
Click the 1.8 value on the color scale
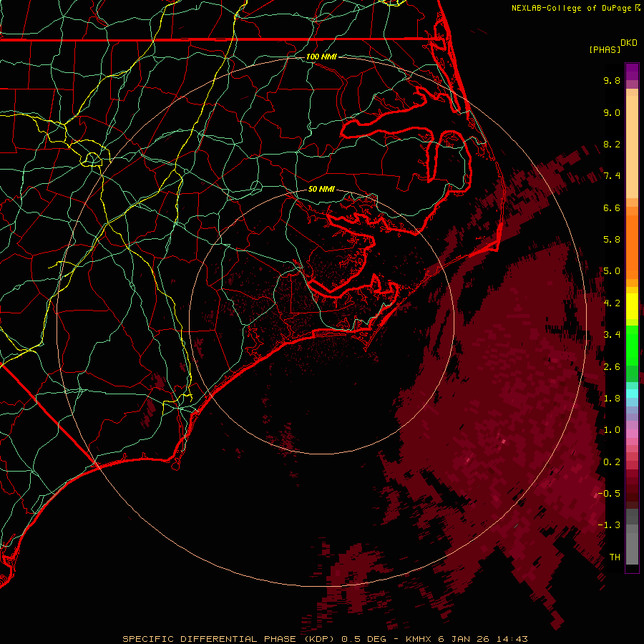tap(612, 399)
